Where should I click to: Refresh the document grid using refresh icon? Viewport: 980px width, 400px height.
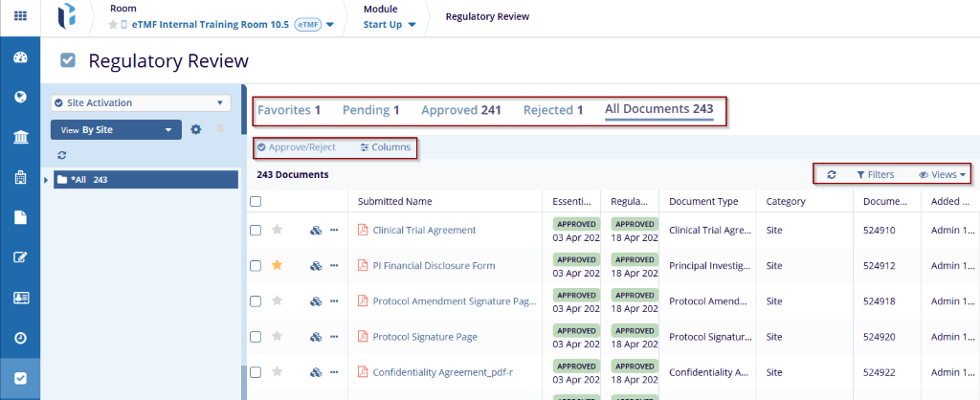pos(832,175)
